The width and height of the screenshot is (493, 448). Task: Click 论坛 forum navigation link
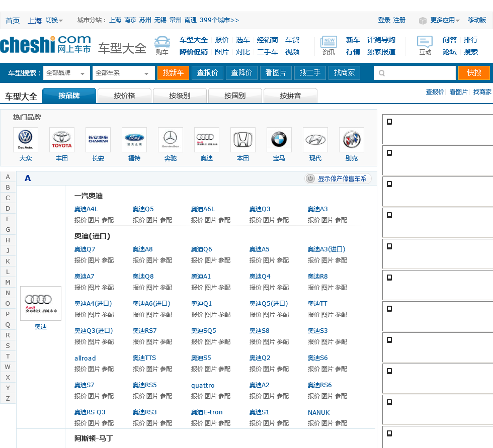click(450, 52)
